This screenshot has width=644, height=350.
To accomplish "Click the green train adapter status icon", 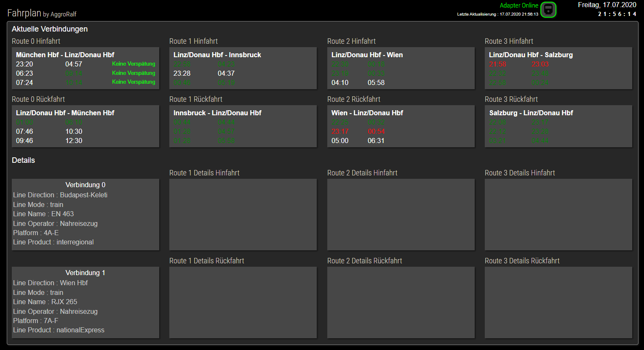I will point(548,10).
